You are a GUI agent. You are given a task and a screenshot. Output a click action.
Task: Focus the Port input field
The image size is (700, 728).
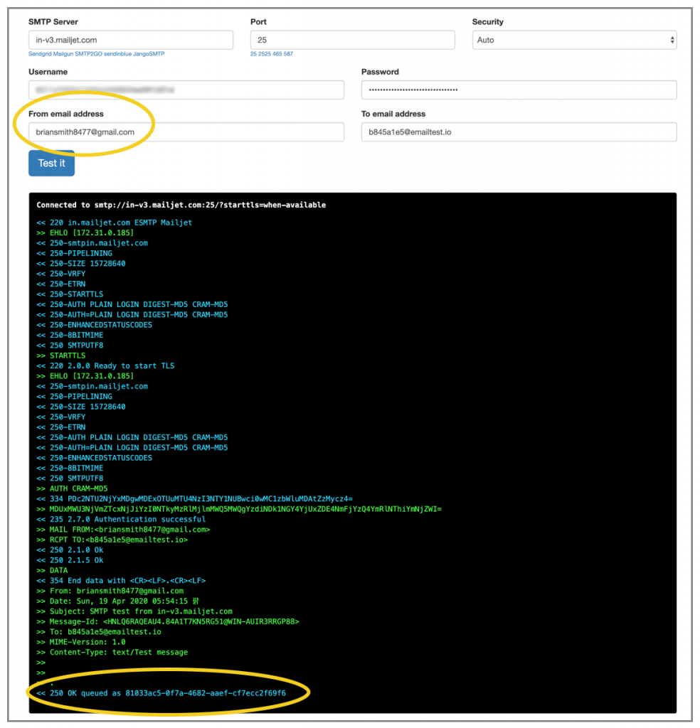[x=352, y=41]
